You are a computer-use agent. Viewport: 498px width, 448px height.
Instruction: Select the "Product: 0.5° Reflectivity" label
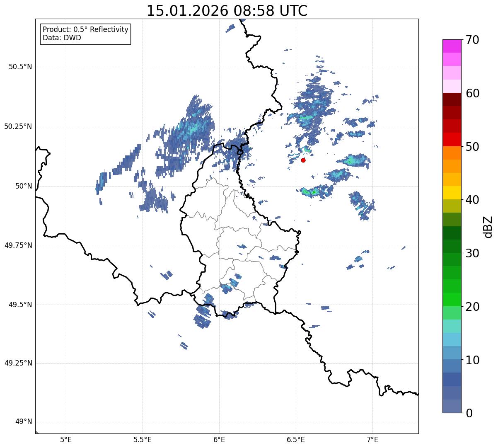click(x=85, y=30)
